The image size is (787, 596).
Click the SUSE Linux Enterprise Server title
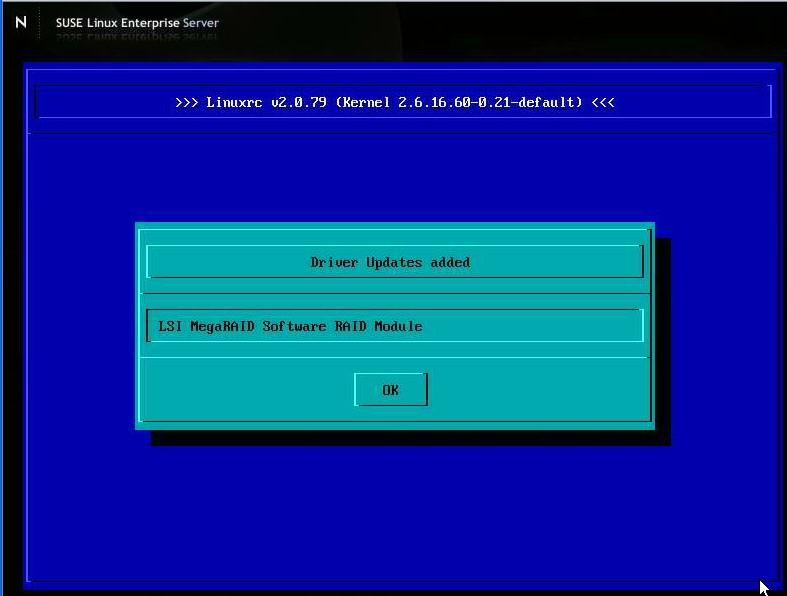pyautogui.click(x=137, y=22)
